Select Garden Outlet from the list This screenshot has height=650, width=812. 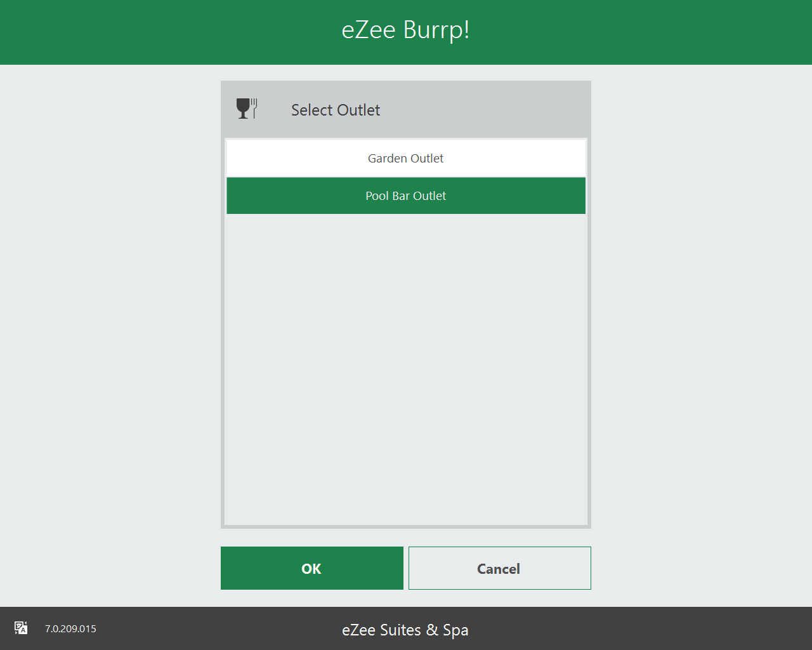pyautogui.click(x=406, y=159)
